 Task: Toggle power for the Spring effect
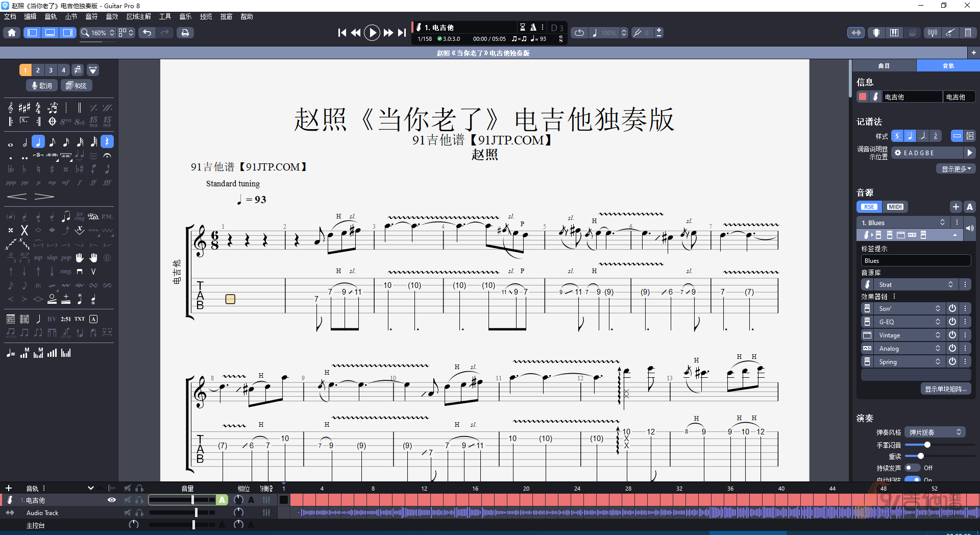pyautogui.click(x=952, y=361)
